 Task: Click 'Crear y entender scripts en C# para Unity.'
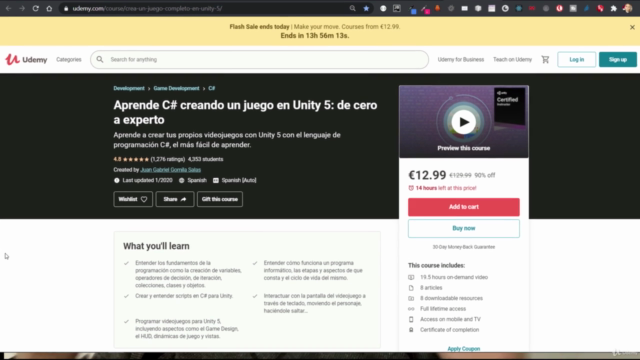click(184, 296)
